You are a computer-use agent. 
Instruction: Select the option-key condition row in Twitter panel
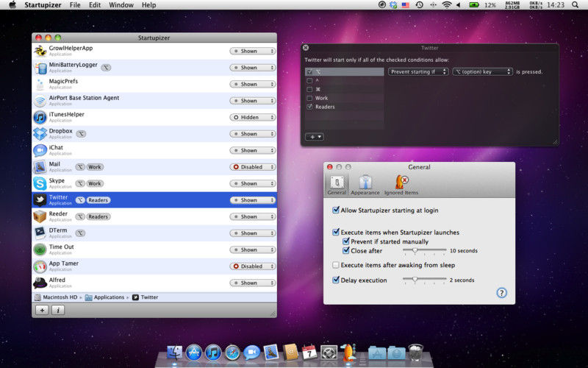(x=344, y=71)
